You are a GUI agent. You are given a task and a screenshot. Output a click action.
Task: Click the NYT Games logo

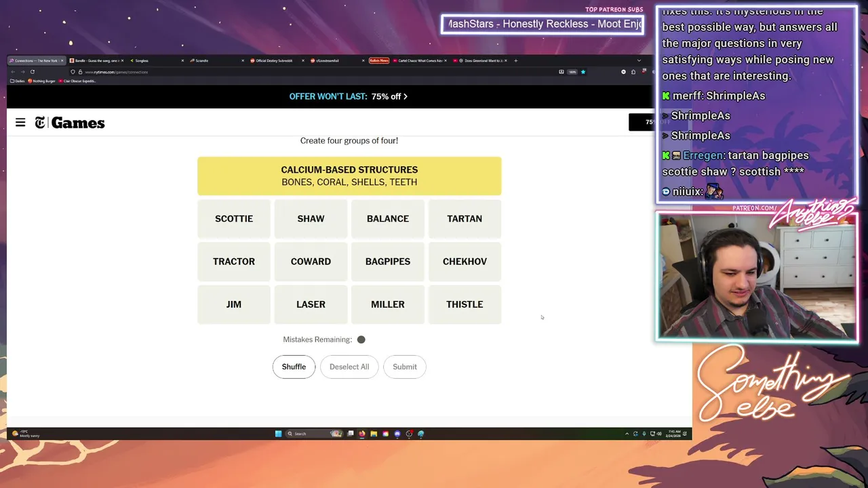coord(70,123)
